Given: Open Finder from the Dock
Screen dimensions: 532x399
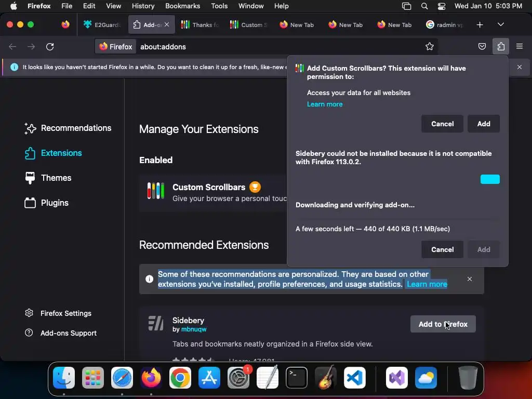Looking at the screenshot, I should tap(64, 378).
